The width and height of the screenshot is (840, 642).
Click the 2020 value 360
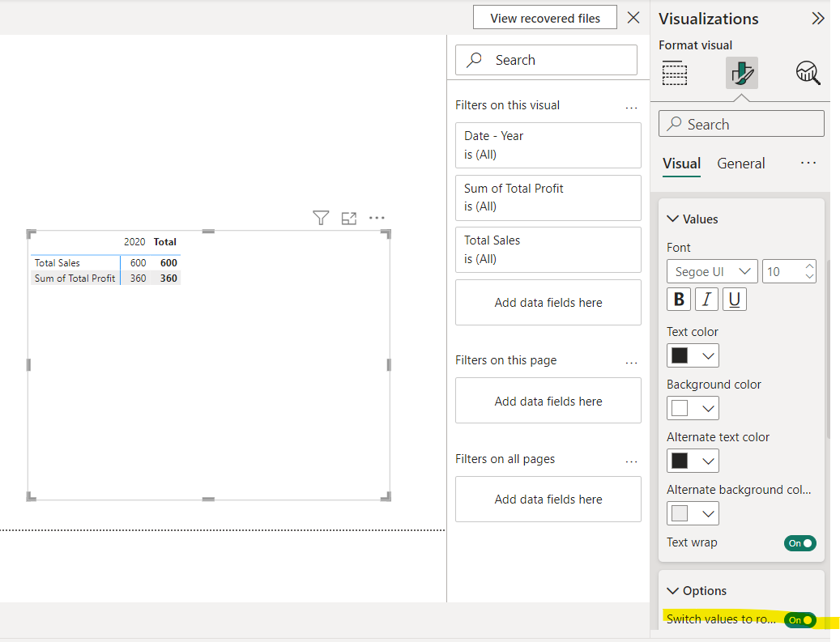tap(139, 278)
